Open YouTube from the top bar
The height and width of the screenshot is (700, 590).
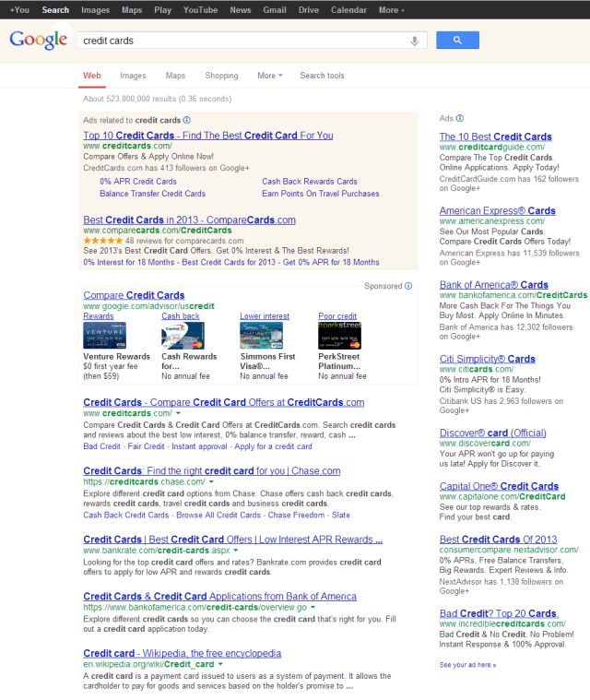click(200, 10)
